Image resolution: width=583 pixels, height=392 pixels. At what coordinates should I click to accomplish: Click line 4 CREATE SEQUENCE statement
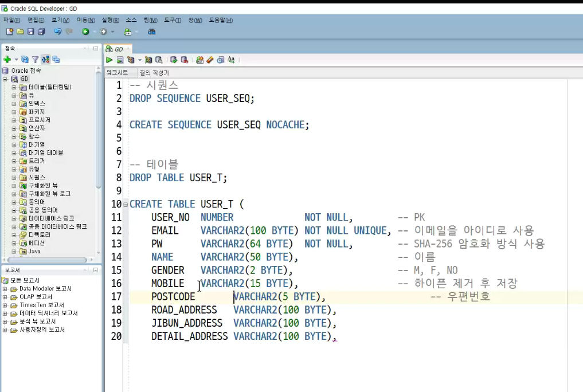point(219,125)
